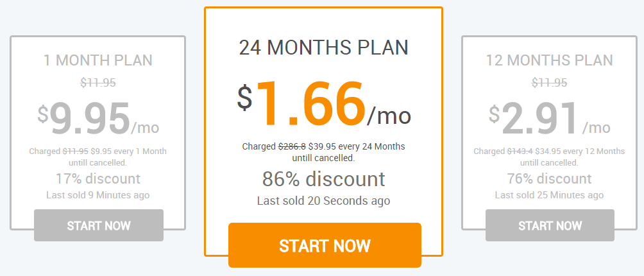Click "Last sold 25 Minutes ago" text
The image size is (644, 276).
549,194
